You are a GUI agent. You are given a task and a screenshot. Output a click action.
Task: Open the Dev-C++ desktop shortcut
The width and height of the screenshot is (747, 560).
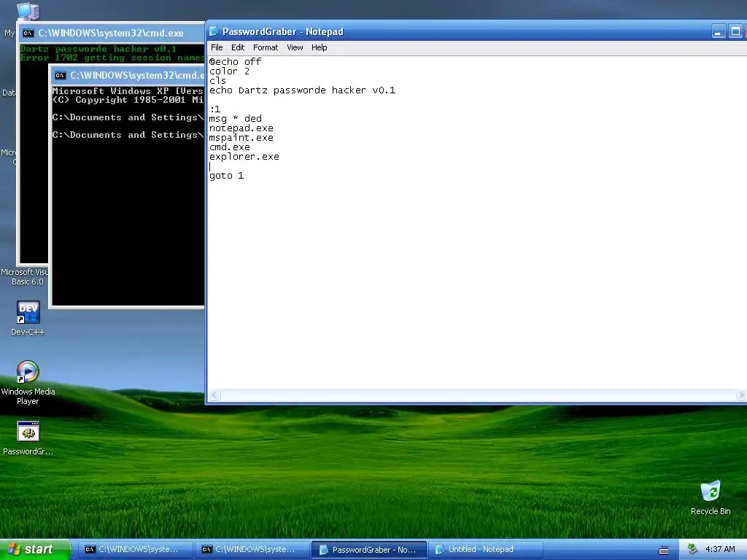28,318
